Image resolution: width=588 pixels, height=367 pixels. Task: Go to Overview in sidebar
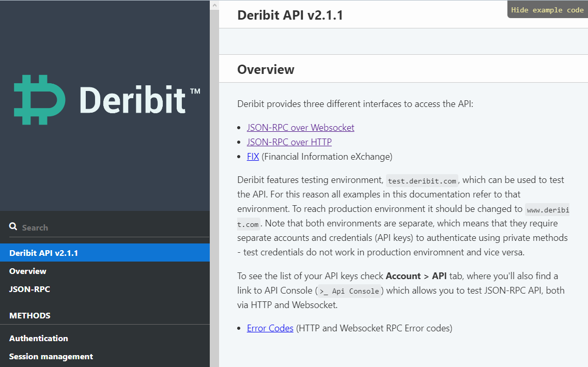[28, 271]
